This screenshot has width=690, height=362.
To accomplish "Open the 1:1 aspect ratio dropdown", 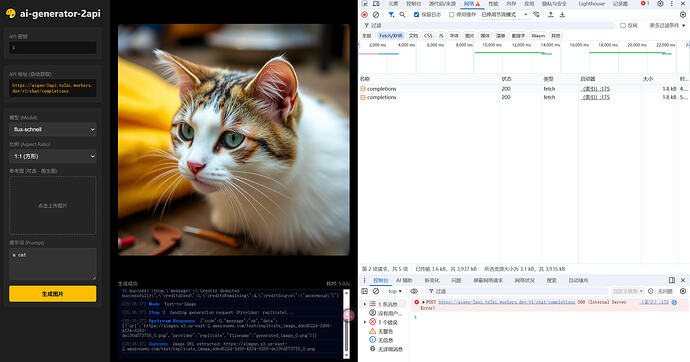I will pos(52,156).
